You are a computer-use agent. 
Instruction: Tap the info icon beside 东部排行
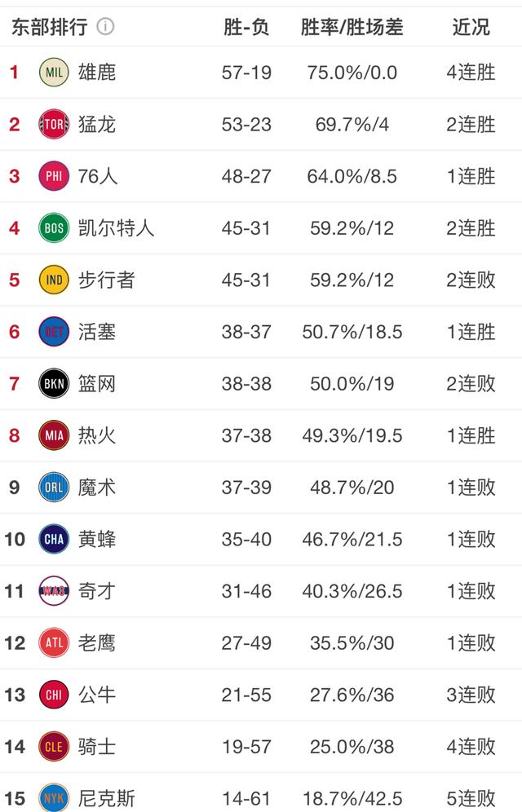click(106, 26)
